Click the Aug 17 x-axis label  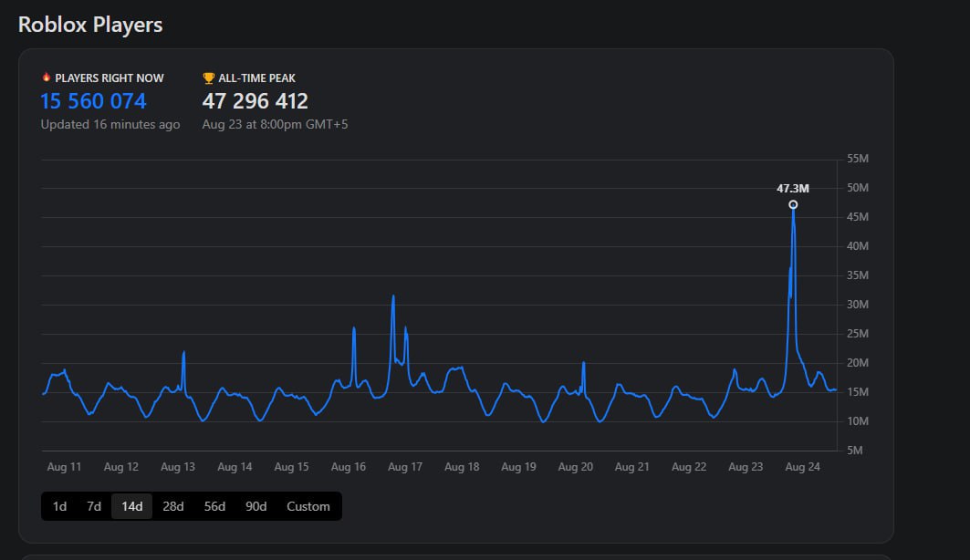coord(405,467)
